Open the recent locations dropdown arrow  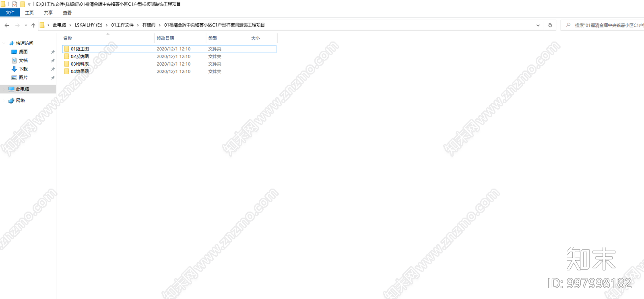pos(26,25)
